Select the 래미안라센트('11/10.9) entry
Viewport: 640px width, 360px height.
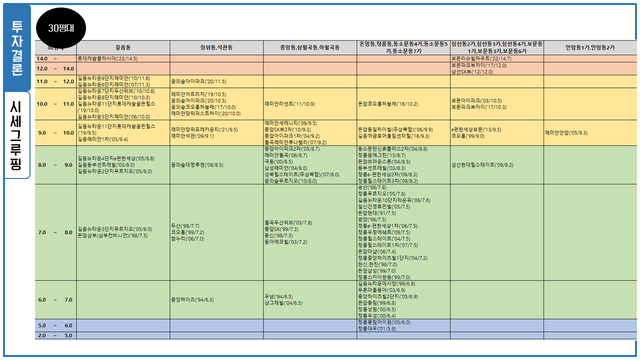(290, 104)
